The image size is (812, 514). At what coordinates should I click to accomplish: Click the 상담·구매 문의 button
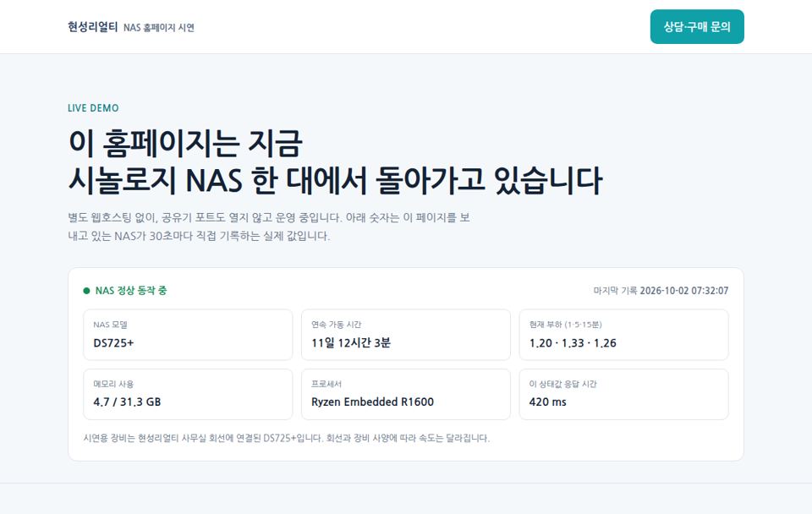[696, 27]
